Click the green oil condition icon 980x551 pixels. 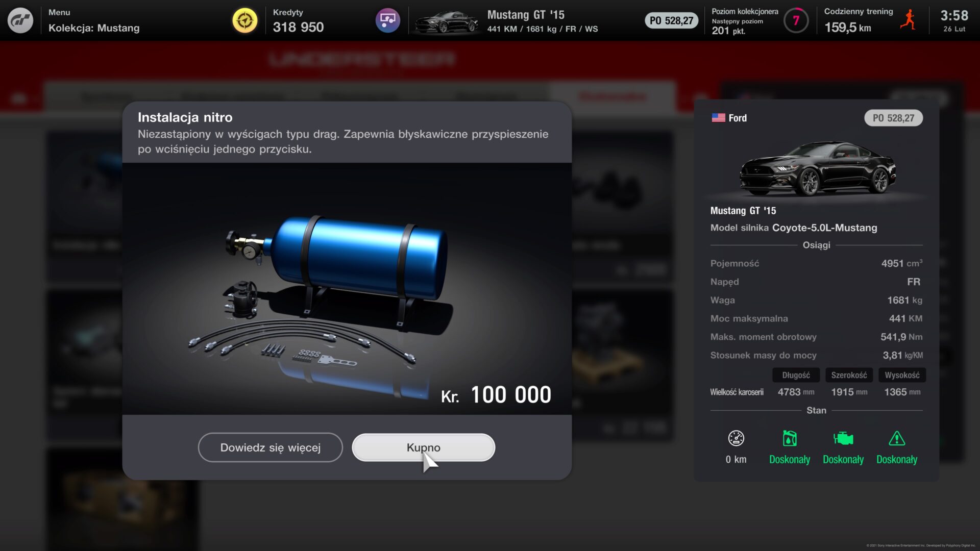pyautogui.click(x=790, y=438)
